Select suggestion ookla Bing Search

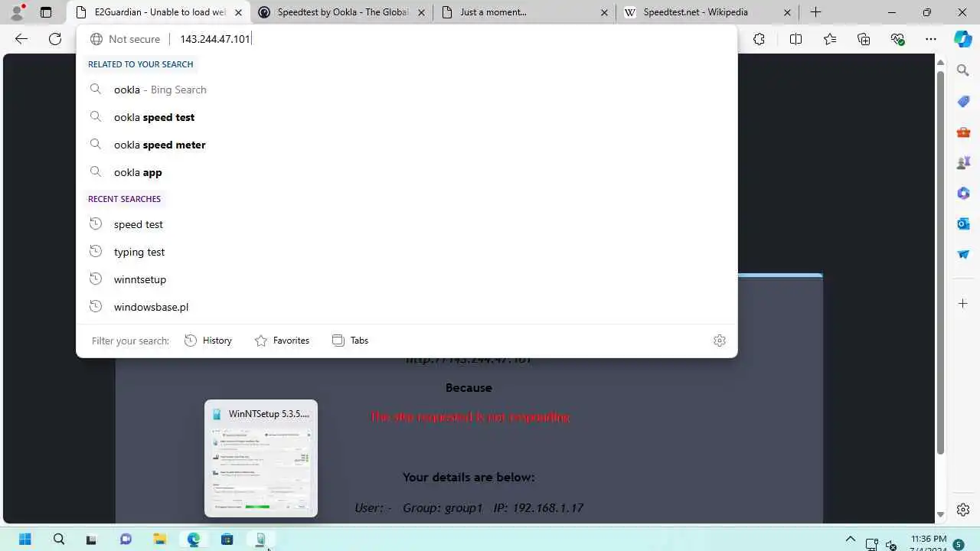pos(407,90)
